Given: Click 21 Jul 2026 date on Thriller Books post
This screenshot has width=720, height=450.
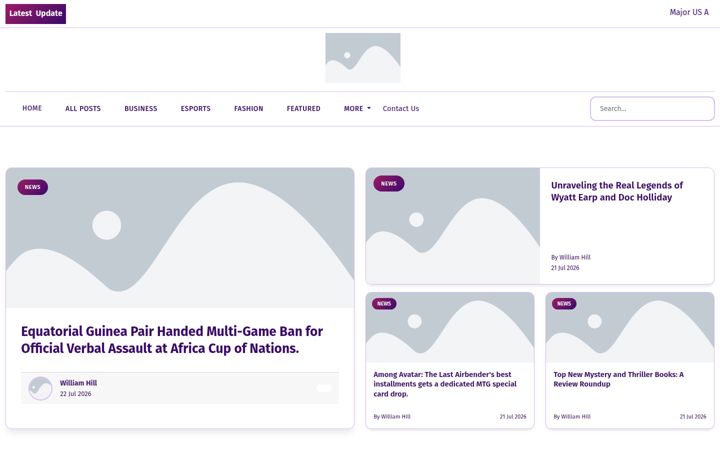Looking at the screenshot, I should click(x=693, y=417).
